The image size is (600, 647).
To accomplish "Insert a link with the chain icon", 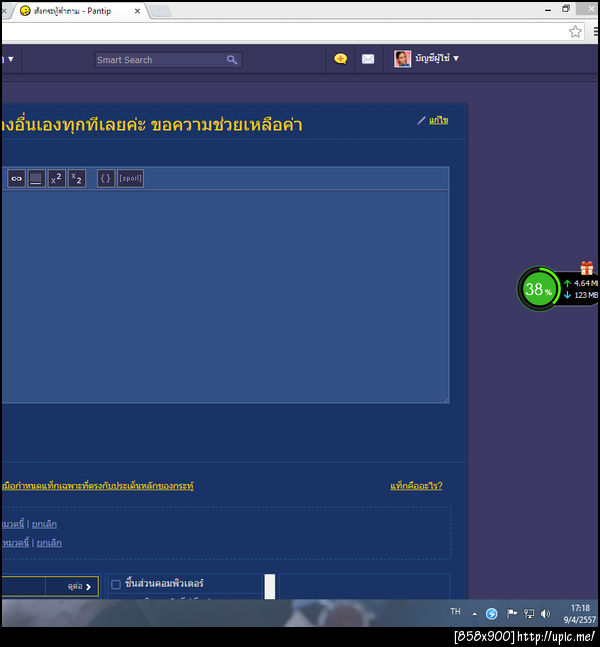I will (x=17, y=179).
